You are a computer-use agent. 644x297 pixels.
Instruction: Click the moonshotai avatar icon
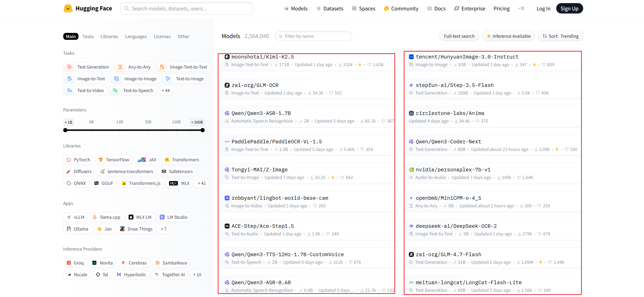tap(227, 57)
